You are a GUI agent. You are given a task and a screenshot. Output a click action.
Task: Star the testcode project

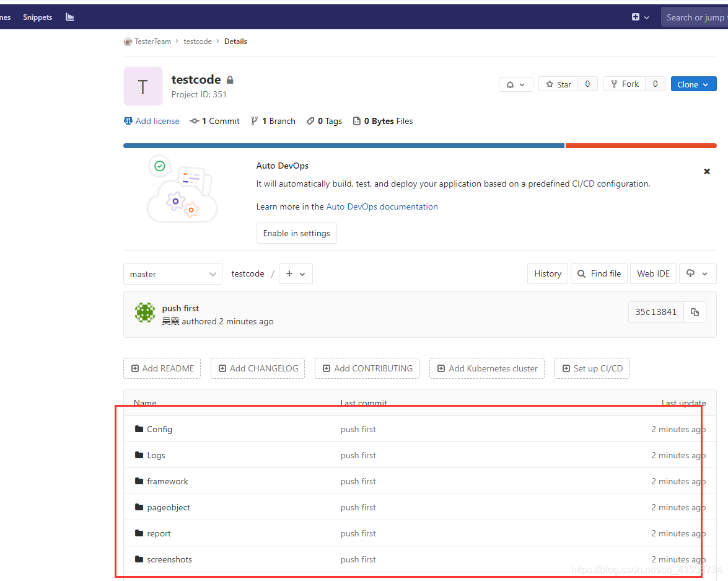(x=558, y=84)
